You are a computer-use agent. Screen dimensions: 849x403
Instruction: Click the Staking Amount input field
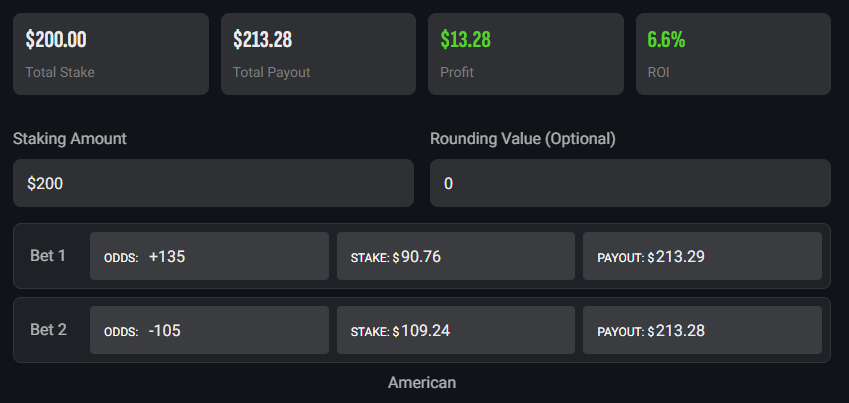(213, 183)
